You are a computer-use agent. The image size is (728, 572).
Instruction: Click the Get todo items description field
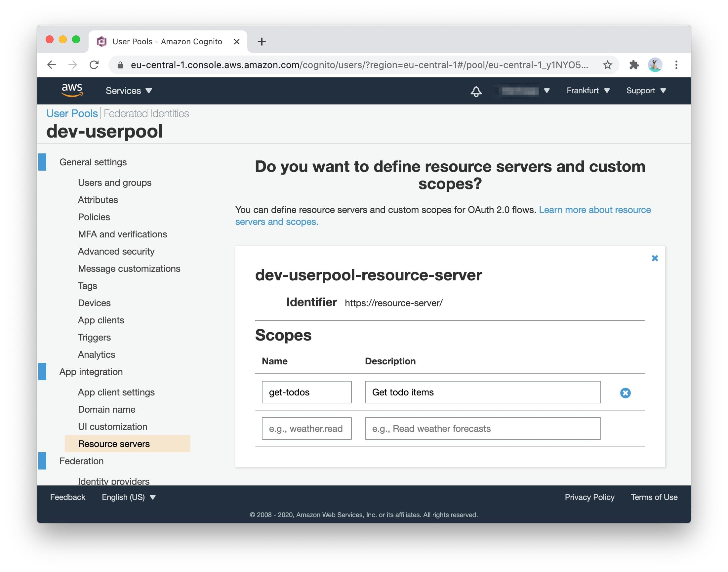click(482, 392)
